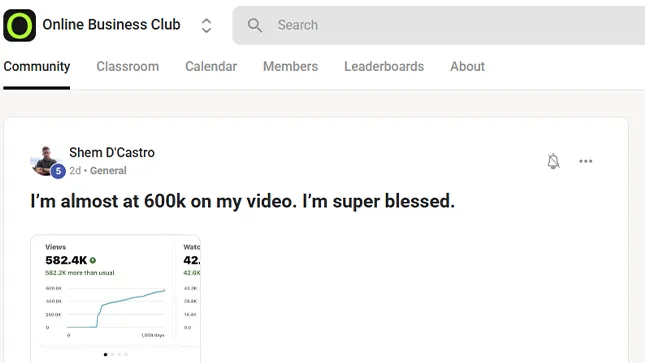Focus the Search input field
This screenshot has width=645, height=363.
439,25
